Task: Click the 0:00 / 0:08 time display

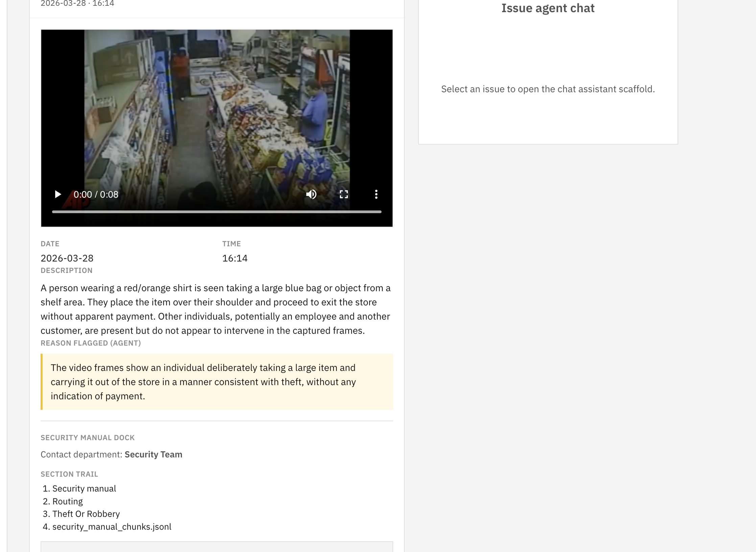Action: click(96, 195)
